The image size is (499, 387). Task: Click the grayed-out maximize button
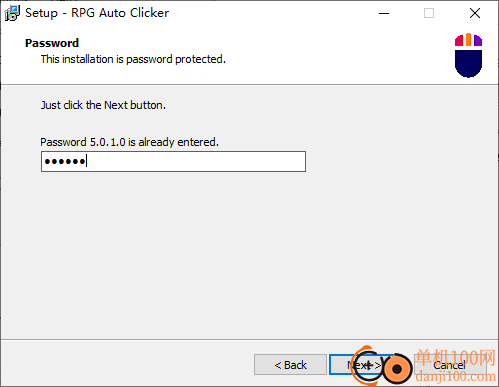pos(429,13)
